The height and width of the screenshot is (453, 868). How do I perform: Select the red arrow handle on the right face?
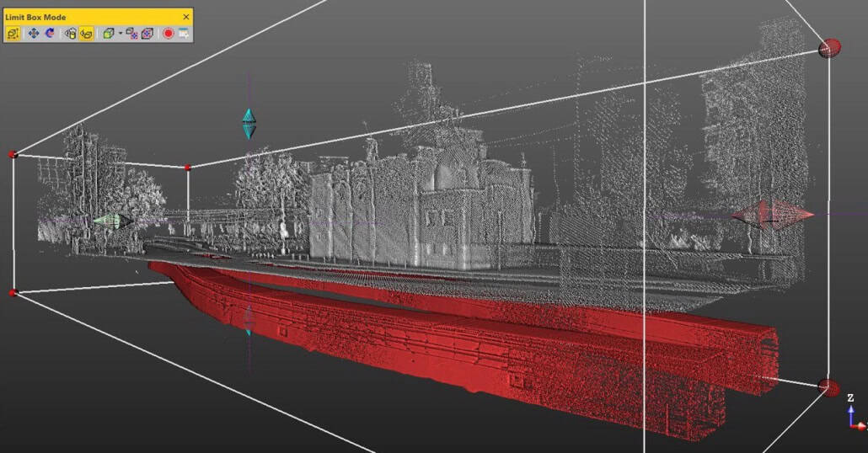tap(771, 215)
